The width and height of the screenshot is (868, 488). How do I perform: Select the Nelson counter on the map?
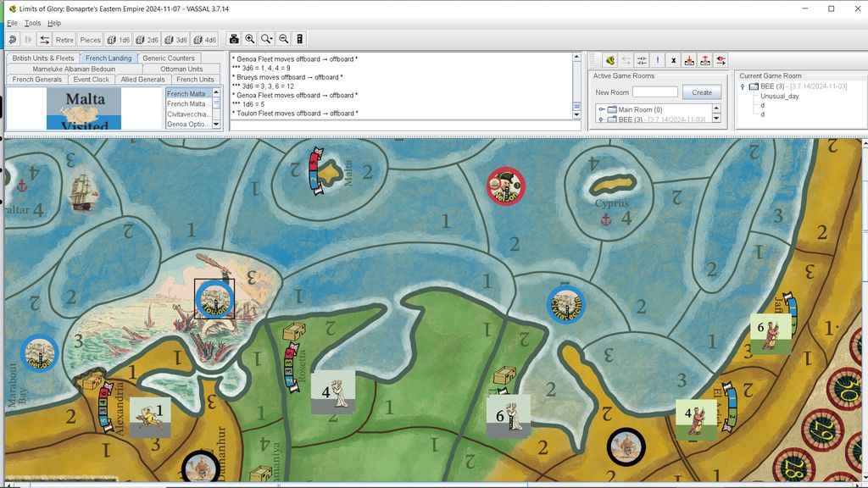505,186
